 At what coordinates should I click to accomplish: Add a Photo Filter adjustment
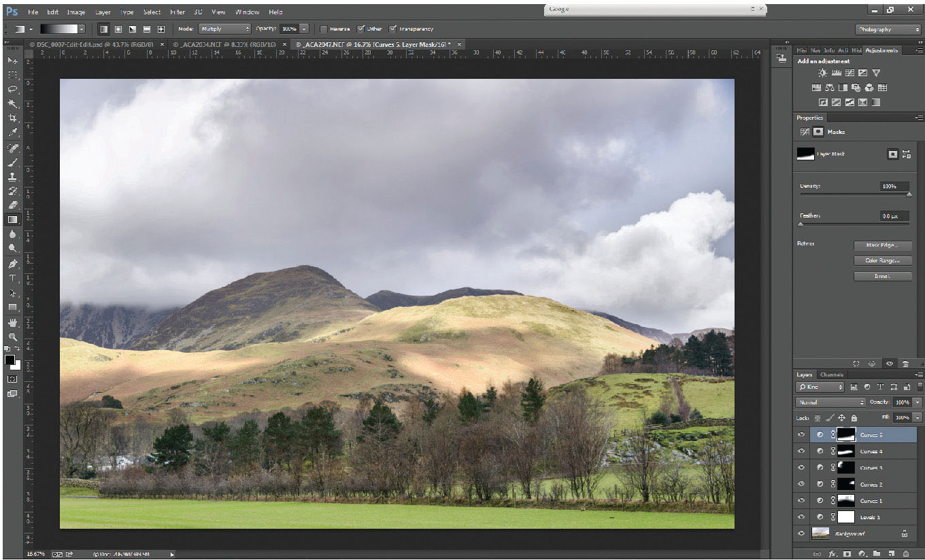click(856, 88)
